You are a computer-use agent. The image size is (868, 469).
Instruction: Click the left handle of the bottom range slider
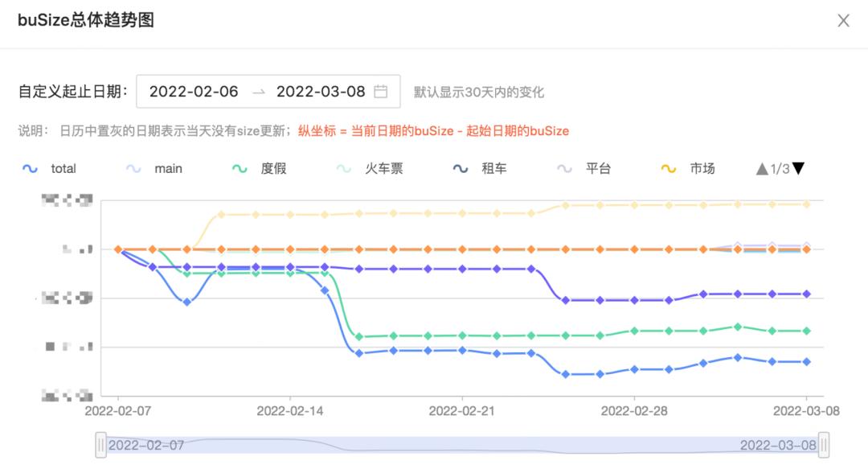100,443
